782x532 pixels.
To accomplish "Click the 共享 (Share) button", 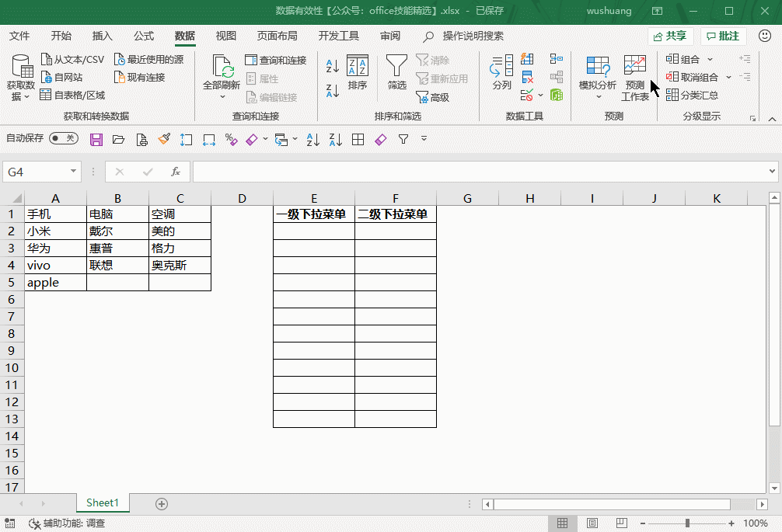I will tap(670, 36).
